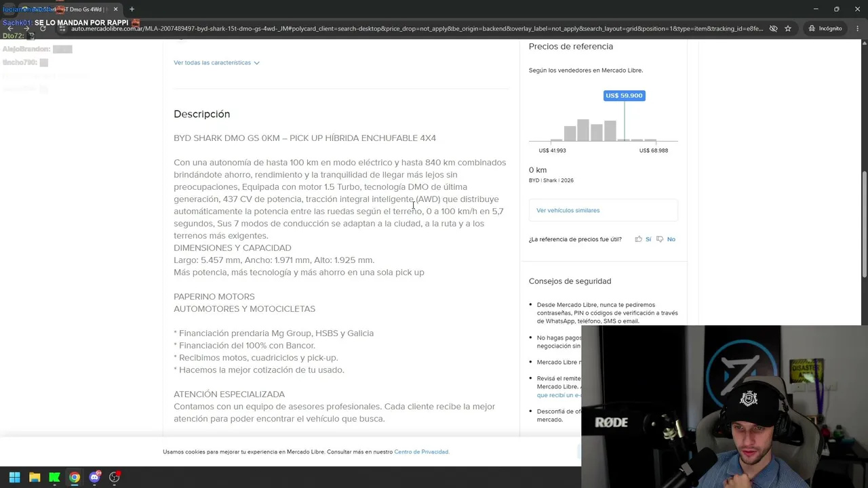The image size is (868, 488).
Task: Click thumbs-down 'No' for price reference
Action: 666,239
